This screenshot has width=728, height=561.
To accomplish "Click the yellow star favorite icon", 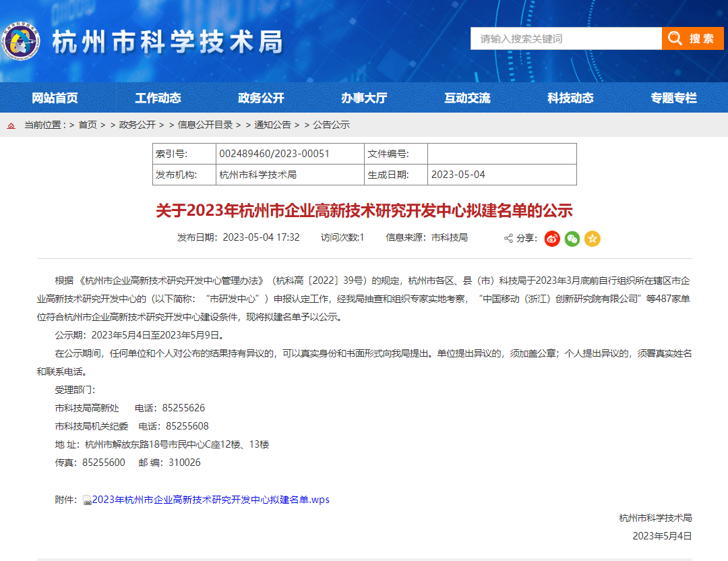I will (x=593, y=238).
